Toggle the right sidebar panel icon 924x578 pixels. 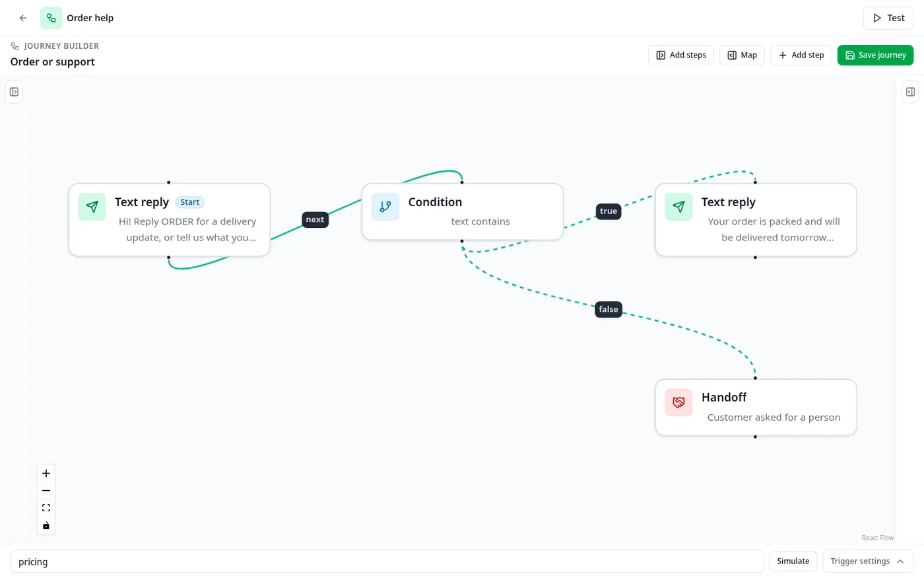[910, 92]
